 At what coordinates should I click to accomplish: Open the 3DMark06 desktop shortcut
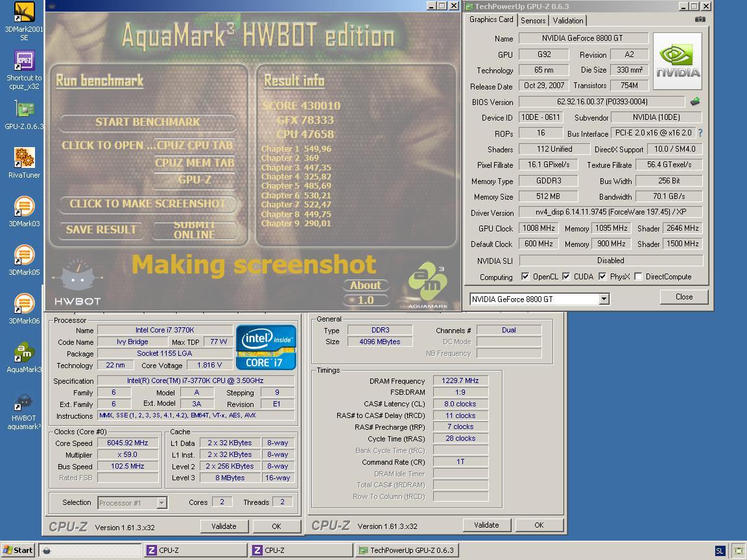24,309
